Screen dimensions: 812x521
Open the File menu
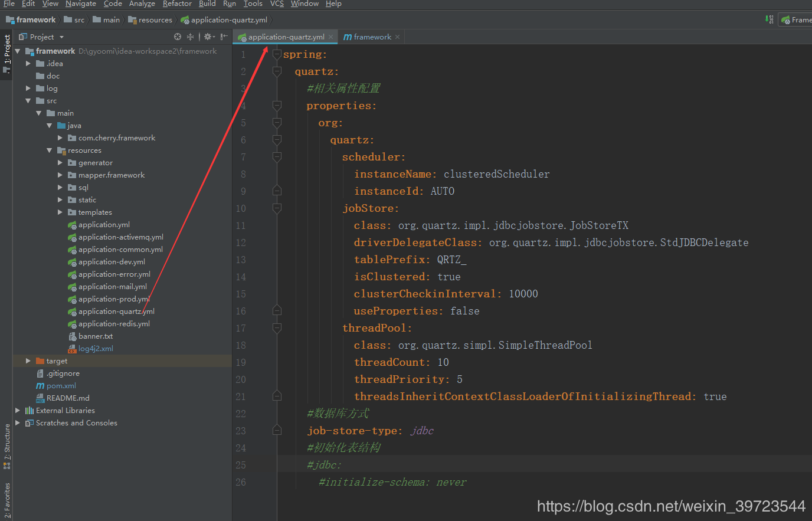tap(9, 4)
